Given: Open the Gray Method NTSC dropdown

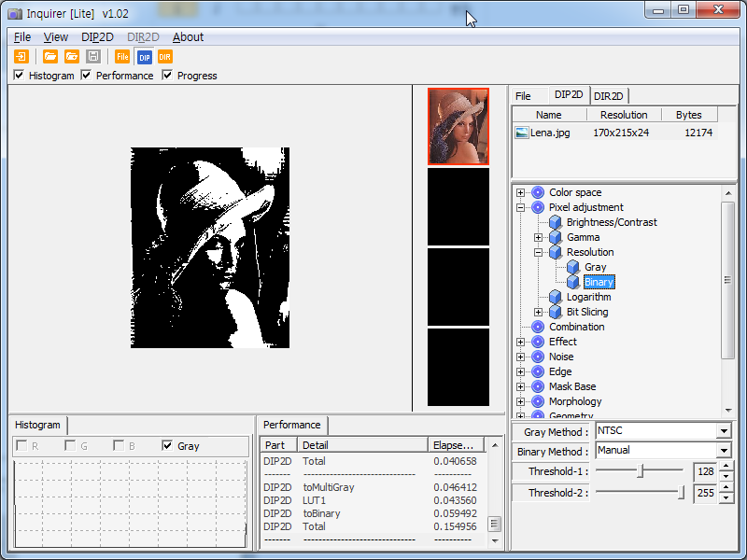Looking at the screenshot, I should coord(723,431).
